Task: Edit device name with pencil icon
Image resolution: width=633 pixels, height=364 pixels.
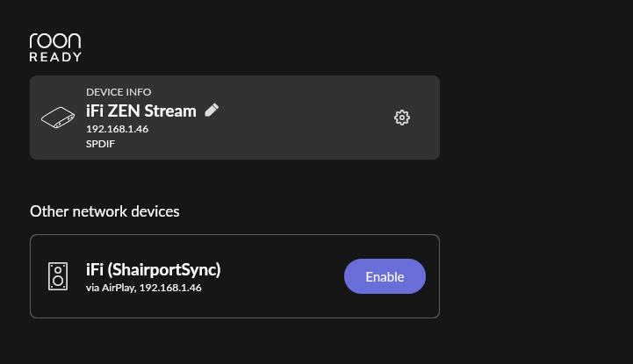Action: [212, 110]
